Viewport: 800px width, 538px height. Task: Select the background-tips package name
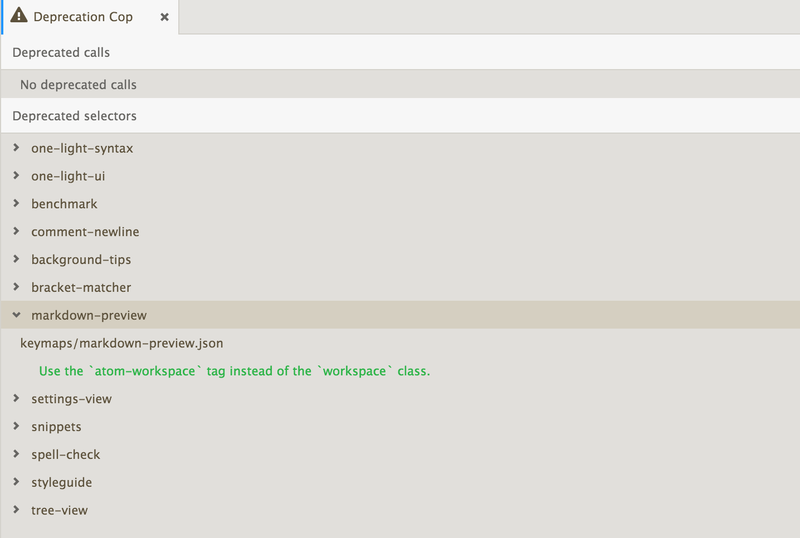pyautogui.click(x=81, y=259)
